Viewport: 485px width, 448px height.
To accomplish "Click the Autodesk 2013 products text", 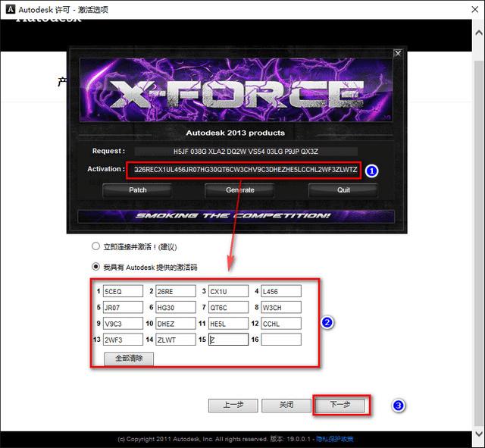I will tap(235, 133).
